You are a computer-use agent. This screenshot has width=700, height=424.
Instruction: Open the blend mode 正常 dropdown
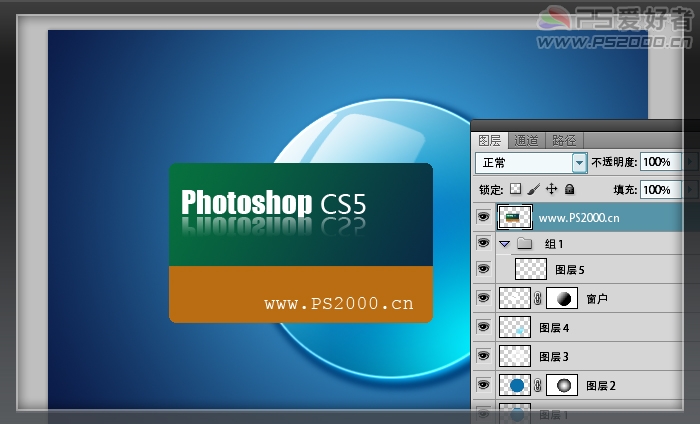(579, 163)
